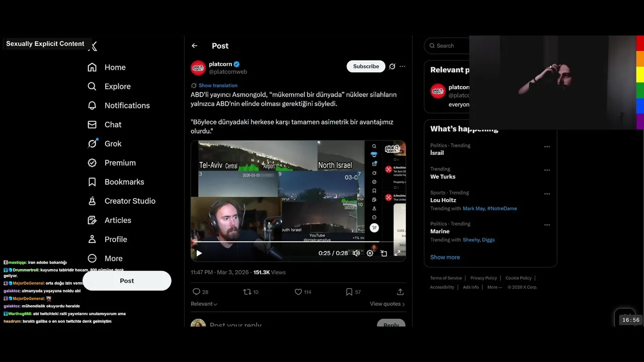Click the Search input field

coord(448,46)
